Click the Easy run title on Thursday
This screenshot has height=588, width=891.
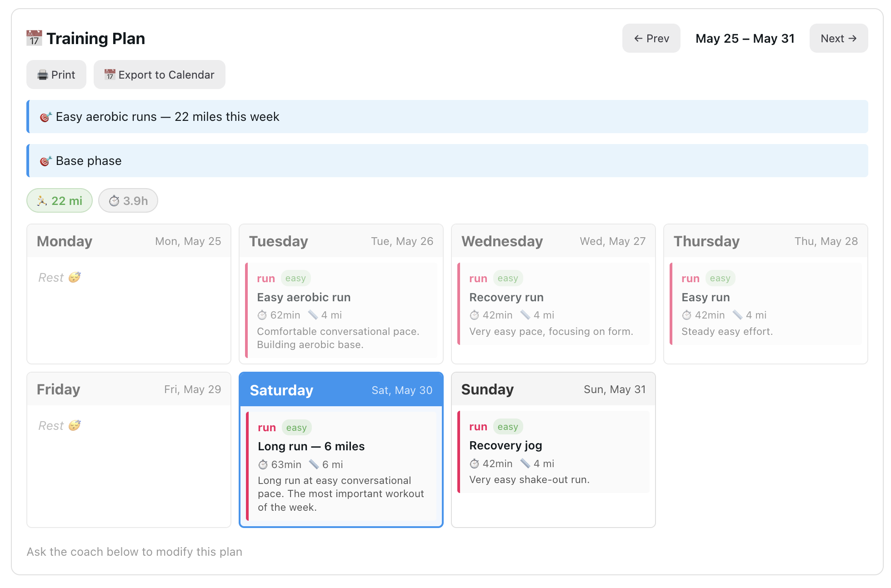(706, 297)
